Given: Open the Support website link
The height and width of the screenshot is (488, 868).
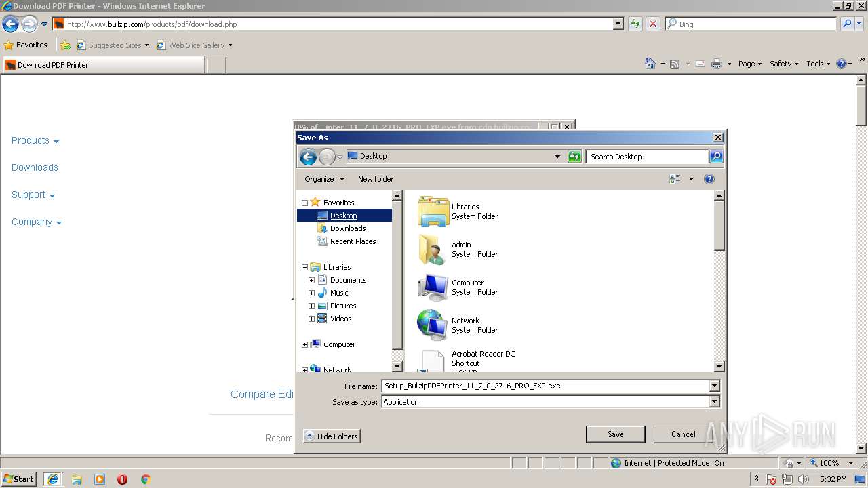Looking at the screenshot, I should point(33,195).
